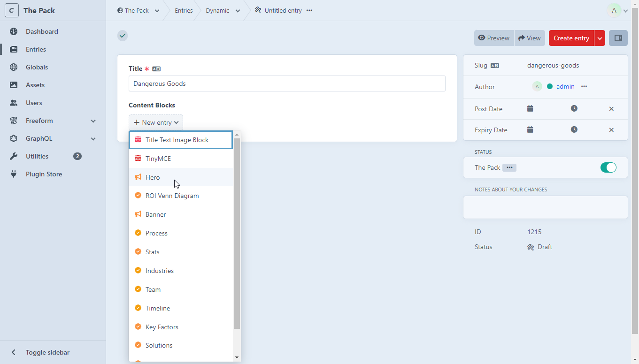
Task: Choose TinyMCE block type
Action: point(158,159)
